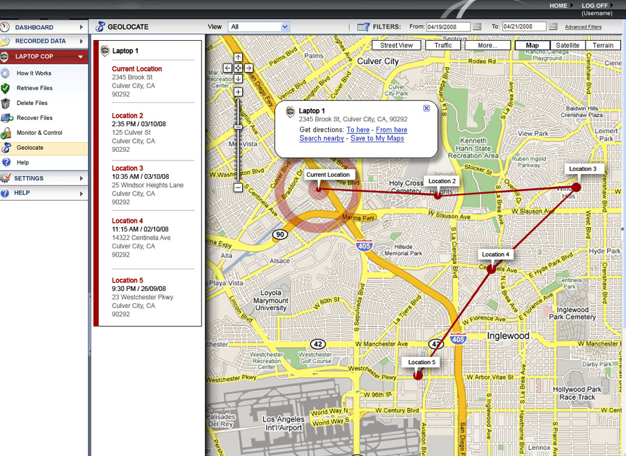
Task: Click the Help question mark icon under Geolocate
Action: point(6,162)
